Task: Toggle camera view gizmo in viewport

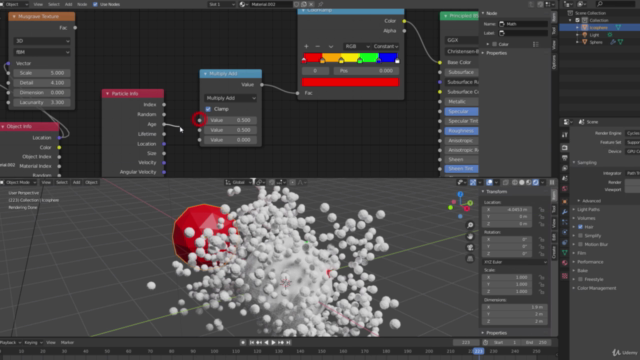Action: (470, 247)
